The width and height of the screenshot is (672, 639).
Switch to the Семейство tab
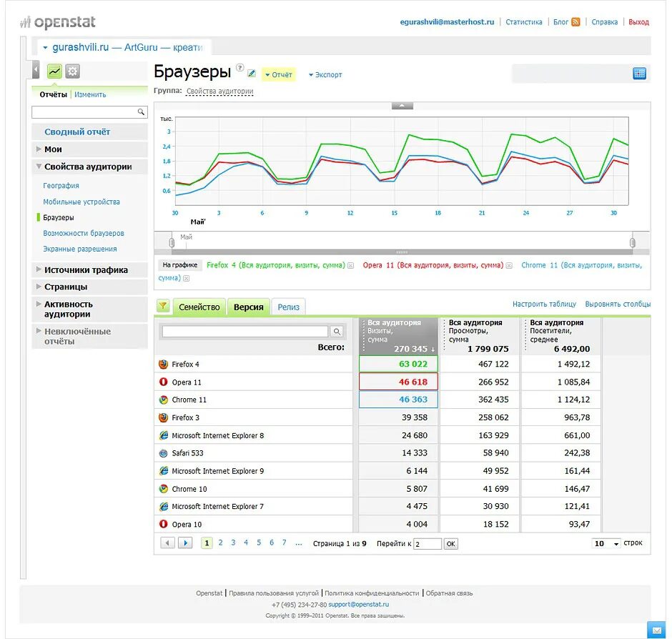click(x=199, y=307)
